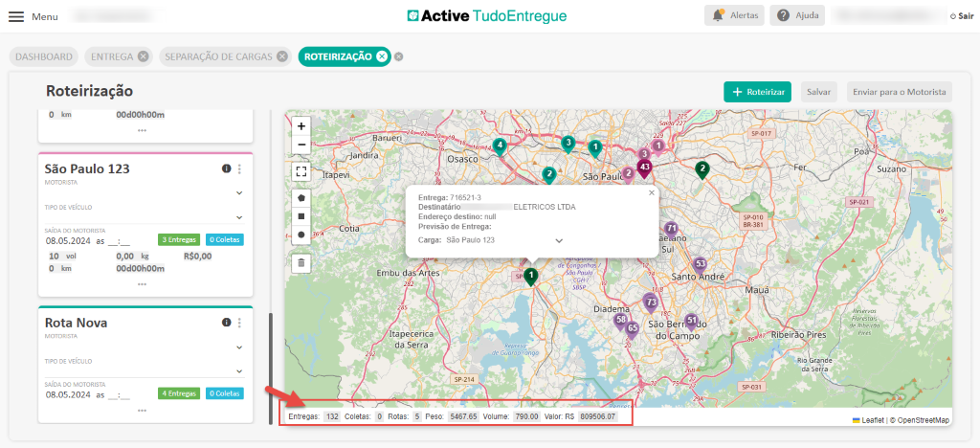Click purple marker 53
The width and height of the screenshot is (980, 448).
pyautogui.click(x=700, y=265)
